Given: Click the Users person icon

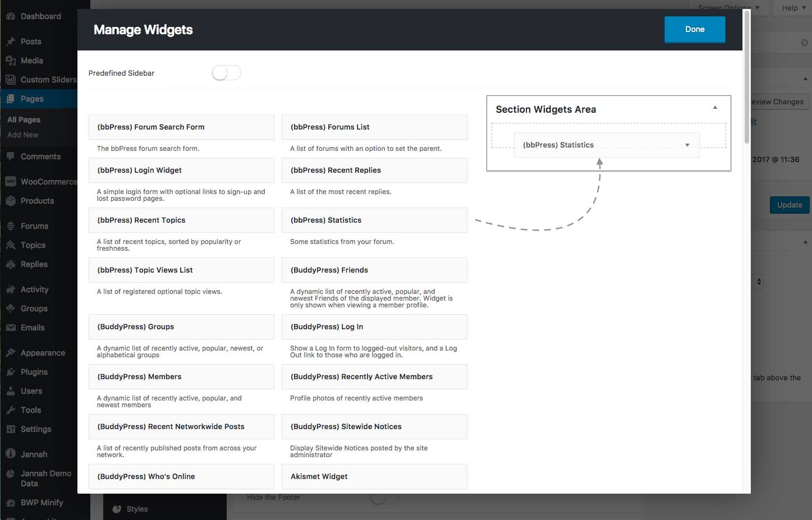Looking at the screenshot, I should click(x=10, y=391).
